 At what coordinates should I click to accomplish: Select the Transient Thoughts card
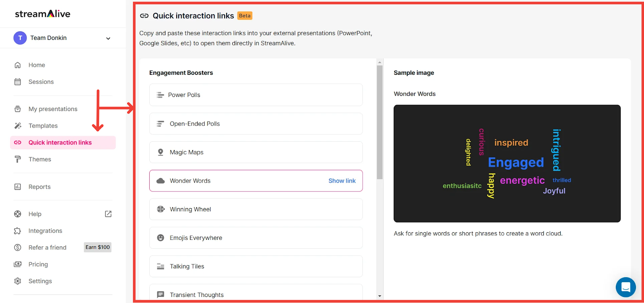256,293
